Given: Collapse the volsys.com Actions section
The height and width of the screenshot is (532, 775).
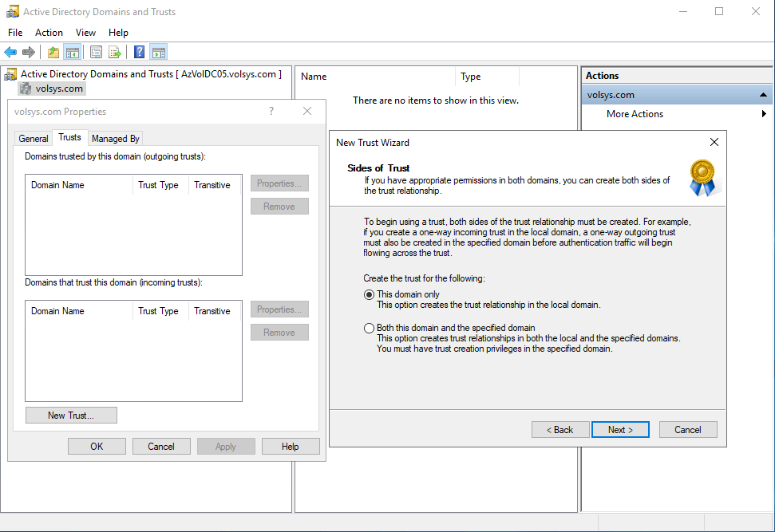Looking at the screenshot, I should coord(764,95).
